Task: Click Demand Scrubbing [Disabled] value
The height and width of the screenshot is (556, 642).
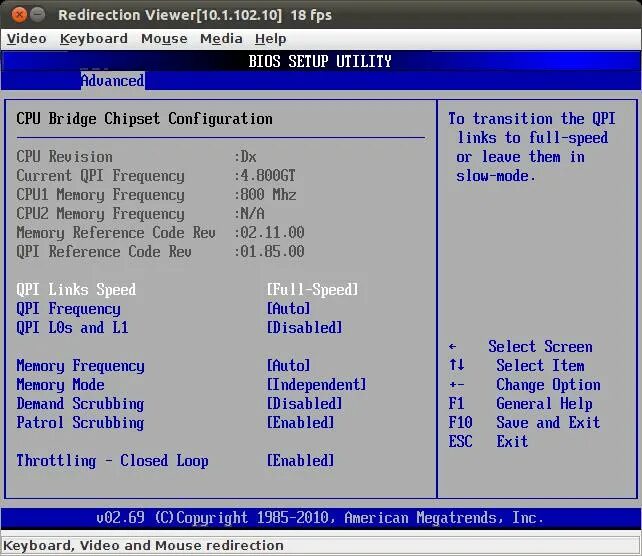Action: 305,404
